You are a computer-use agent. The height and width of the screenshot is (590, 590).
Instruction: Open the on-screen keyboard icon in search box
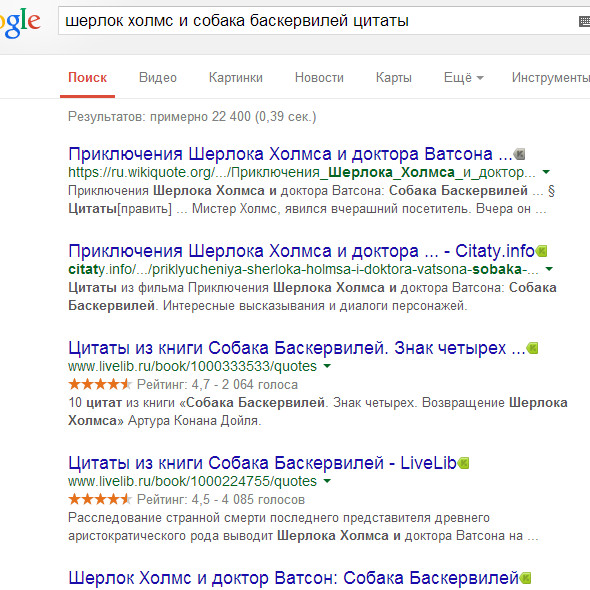coord(584,21)
